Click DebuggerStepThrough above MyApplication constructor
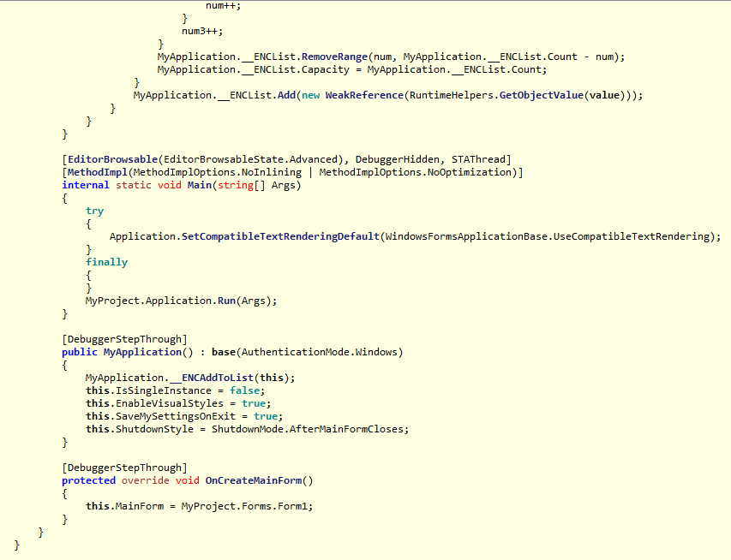The width and height of the screenshot is (731, 560). [124, 340]
